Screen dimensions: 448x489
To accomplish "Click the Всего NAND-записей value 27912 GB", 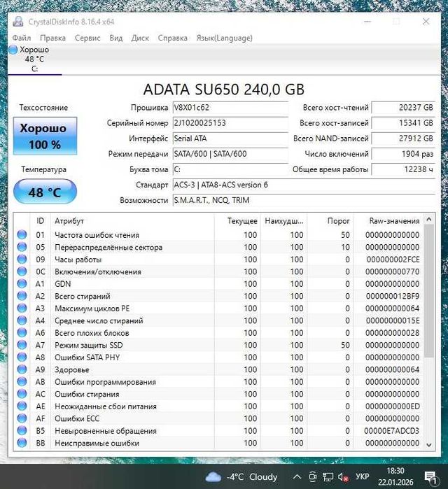I will point(403,139).
